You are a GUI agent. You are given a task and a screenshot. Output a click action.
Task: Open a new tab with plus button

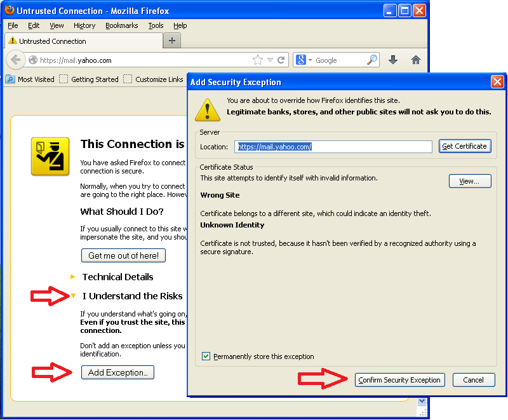(x=172, y=41)
